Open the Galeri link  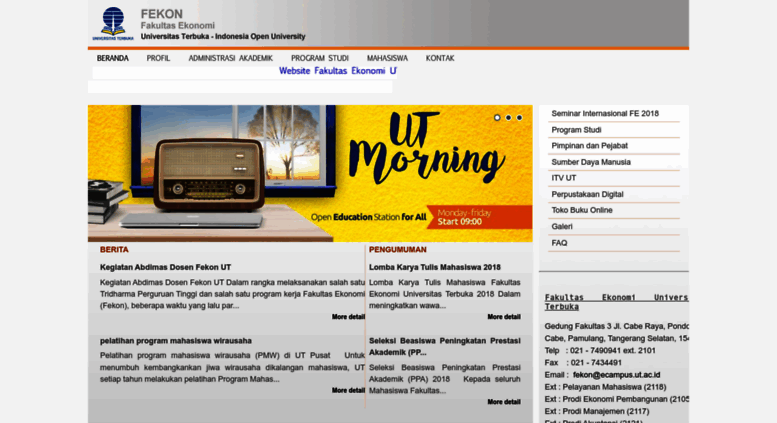562,226
